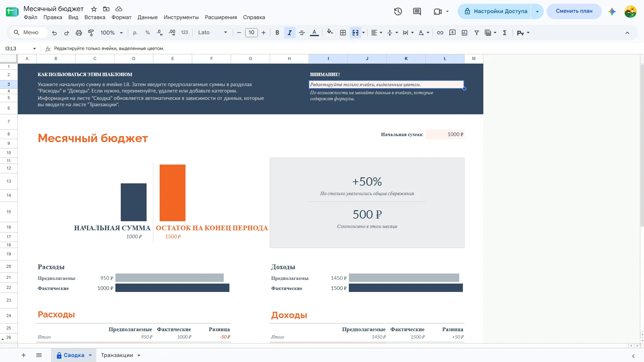Click the insert link icon

tap(440, 33)
